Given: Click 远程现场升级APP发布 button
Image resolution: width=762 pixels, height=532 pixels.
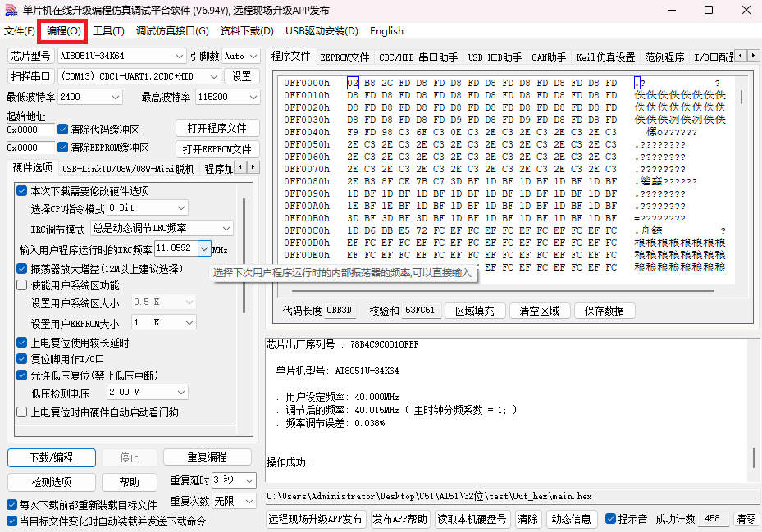Looking at the screenshot, I should (316, 520).
